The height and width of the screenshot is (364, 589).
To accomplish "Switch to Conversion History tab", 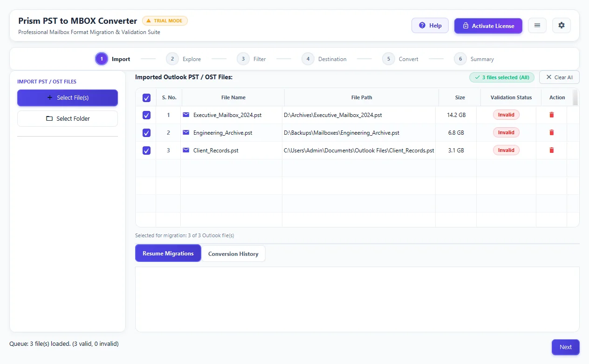I will click(x=233, y=254).
